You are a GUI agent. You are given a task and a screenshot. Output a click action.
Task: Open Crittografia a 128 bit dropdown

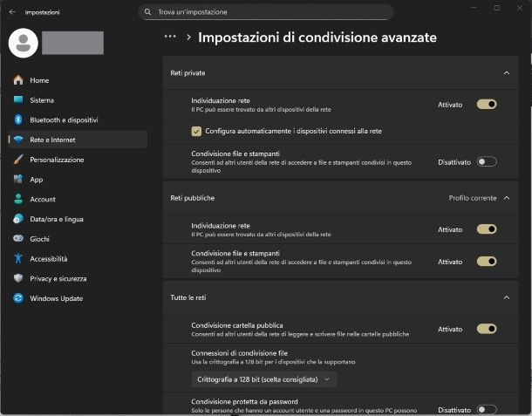click(264, 379)
